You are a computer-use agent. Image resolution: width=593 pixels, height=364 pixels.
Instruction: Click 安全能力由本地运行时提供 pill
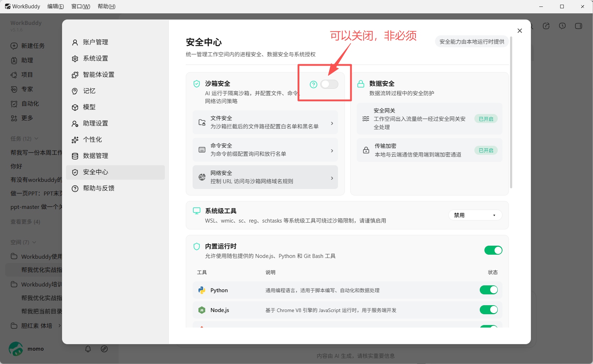472,42
